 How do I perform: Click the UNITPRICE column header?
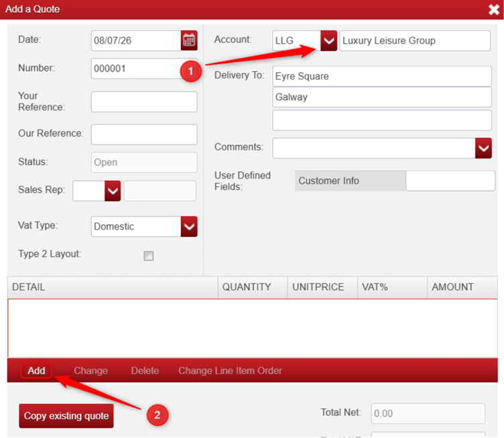(x=323, y=287)
